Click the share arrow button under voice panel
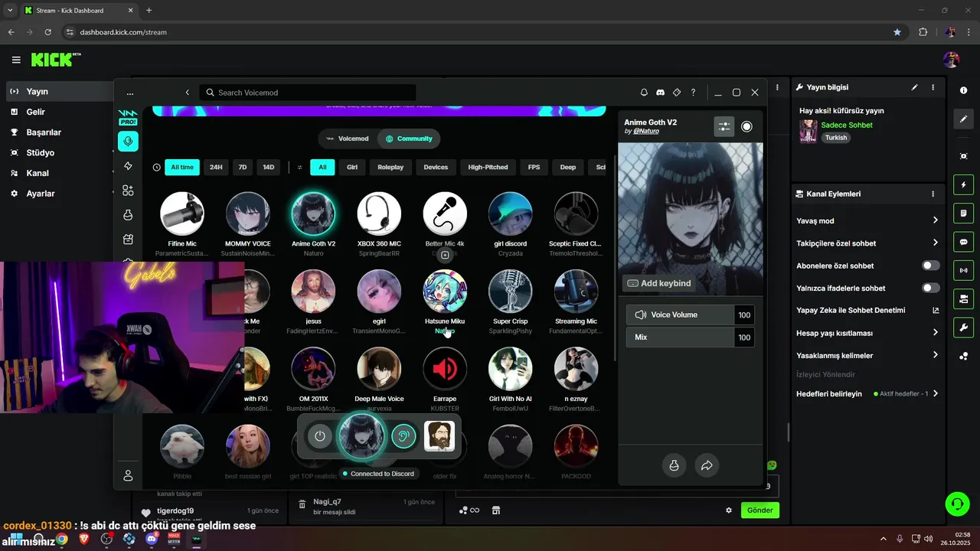Viewport: 980px width, 551px height. [x=707, y=465]
